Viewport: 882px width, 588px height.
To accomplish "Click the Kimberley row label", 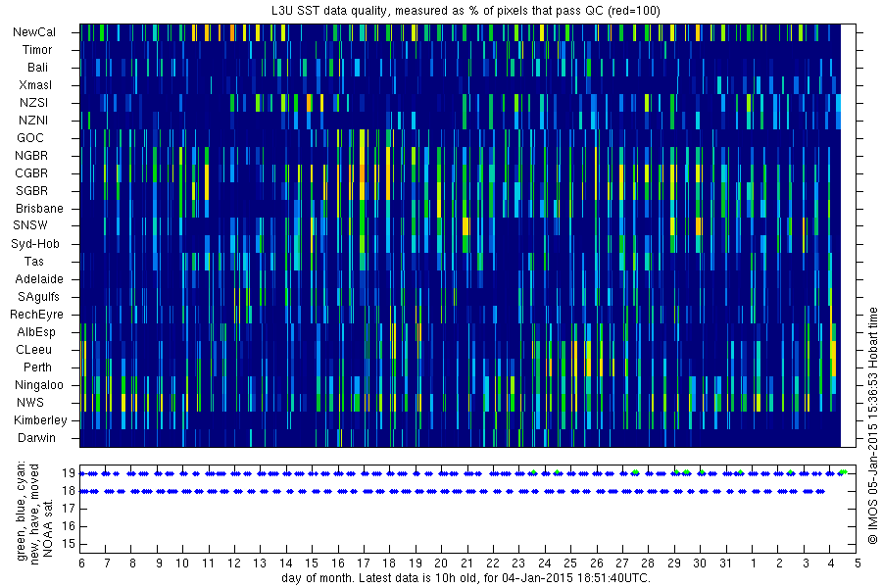I will pos(40,420).
